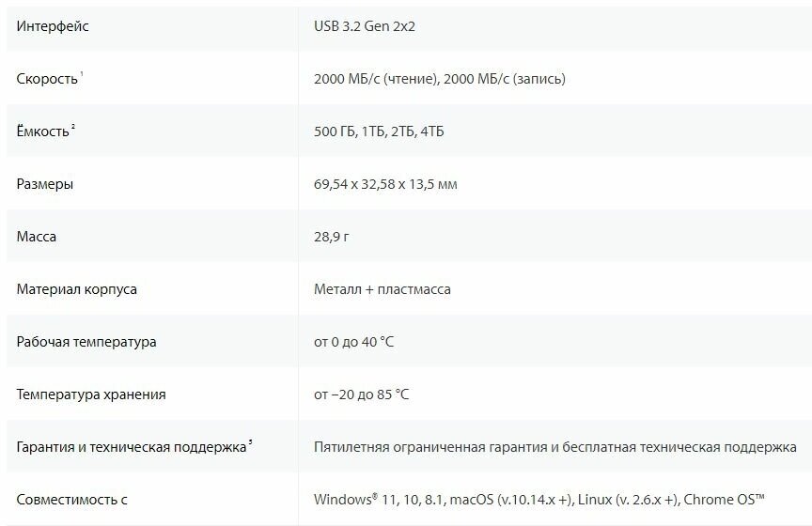The image size is (812, 526).
Task: Select the USB 3.2 Gen 2x2 value
Action: 365,26
